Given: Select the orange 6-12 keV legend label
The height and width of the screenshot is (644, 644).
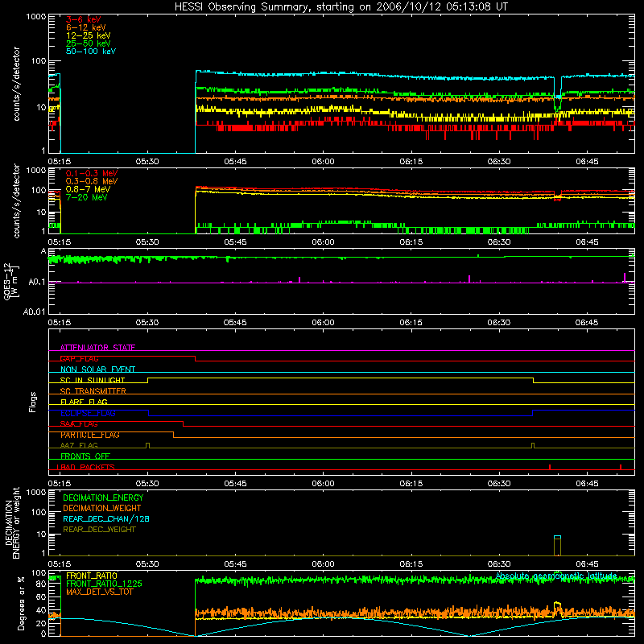Looking at the screenshot, I should 86,27.
